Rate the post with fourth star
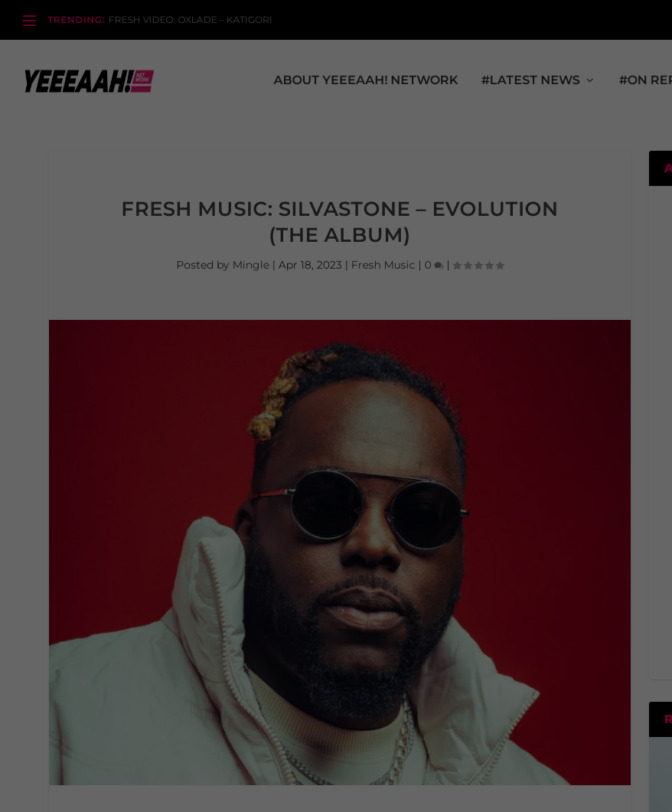The height and width of the screenshot is (812, 672). click(489, 265)
